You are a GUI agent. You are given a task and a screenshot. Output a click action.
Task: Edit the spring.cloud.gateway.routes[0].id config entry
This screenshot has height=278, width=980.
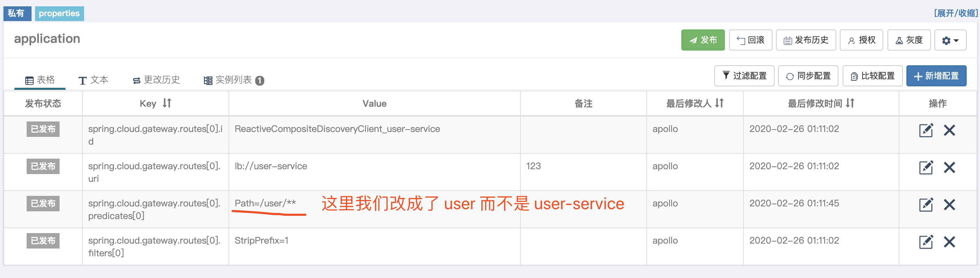pos(926,130)
